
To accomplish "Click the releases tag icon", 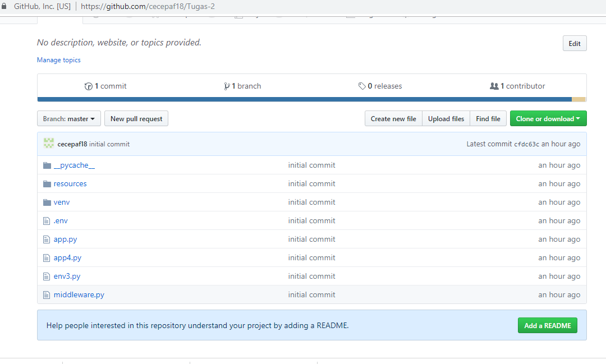I will pos(362,86).
